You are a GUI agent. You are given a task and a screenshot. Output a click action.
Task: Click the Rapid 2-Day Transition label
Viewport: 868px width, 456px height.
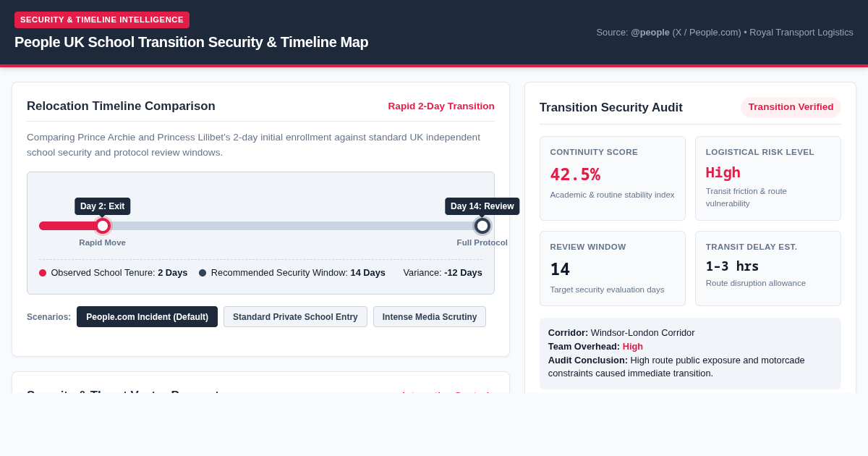coord(441,106)
